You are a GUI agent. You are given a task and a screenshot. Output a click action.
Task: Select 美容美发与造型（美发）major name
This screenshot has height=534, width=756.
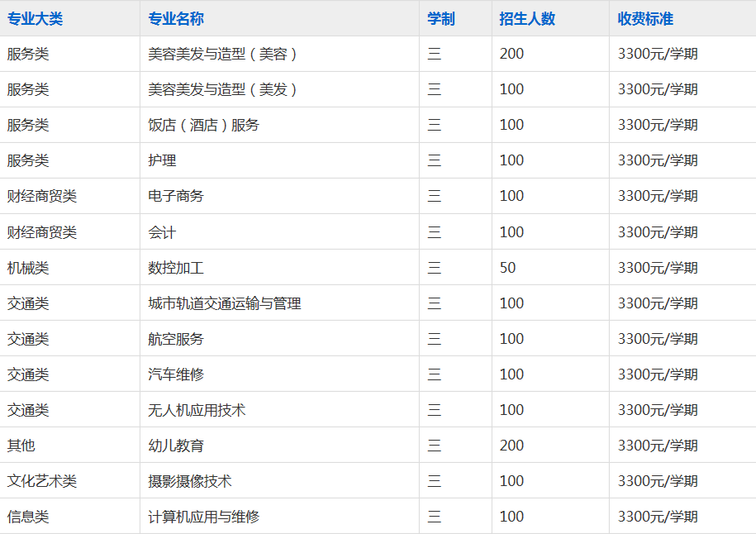[223, 89]
